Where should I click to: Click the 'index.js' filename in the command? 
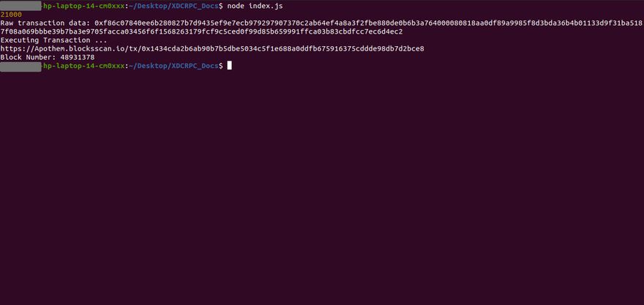[266, 6]
